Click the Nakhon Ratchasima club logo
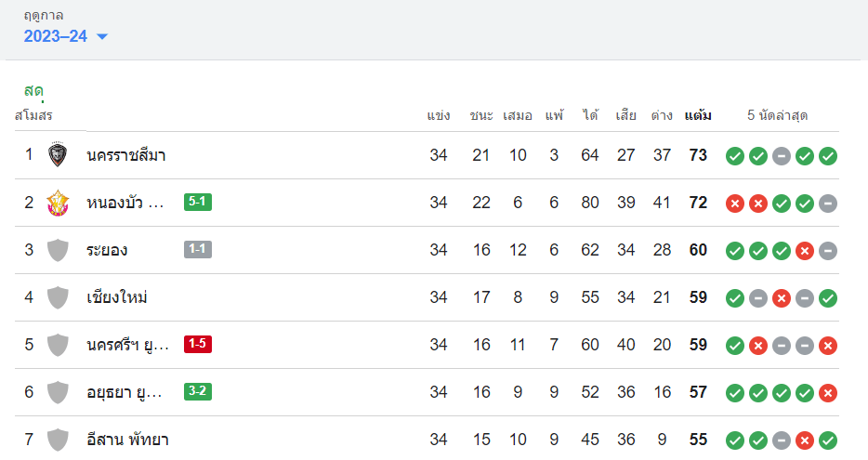The image size is (868, 460). 58,155
